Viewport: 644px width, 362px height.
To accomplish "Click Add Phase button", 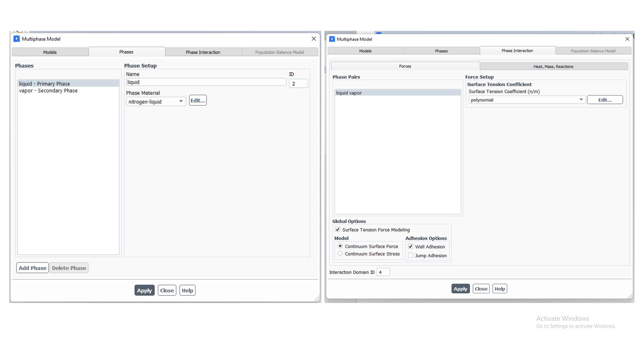I will (x=33, y=268).
